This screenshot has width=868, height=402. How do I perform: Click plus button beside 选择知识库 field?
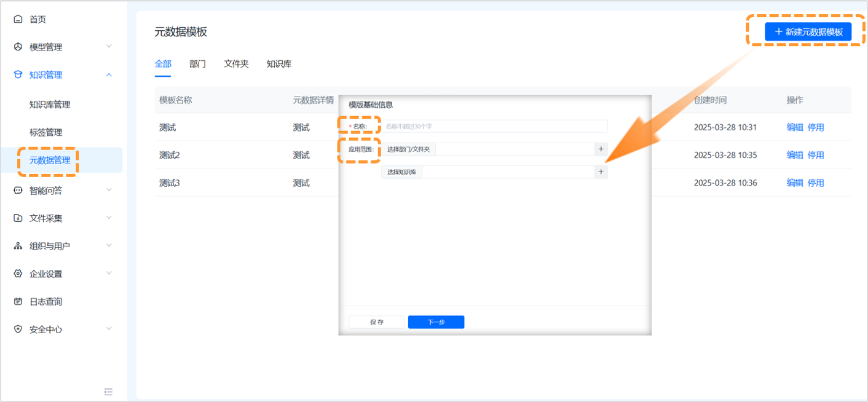601,172
